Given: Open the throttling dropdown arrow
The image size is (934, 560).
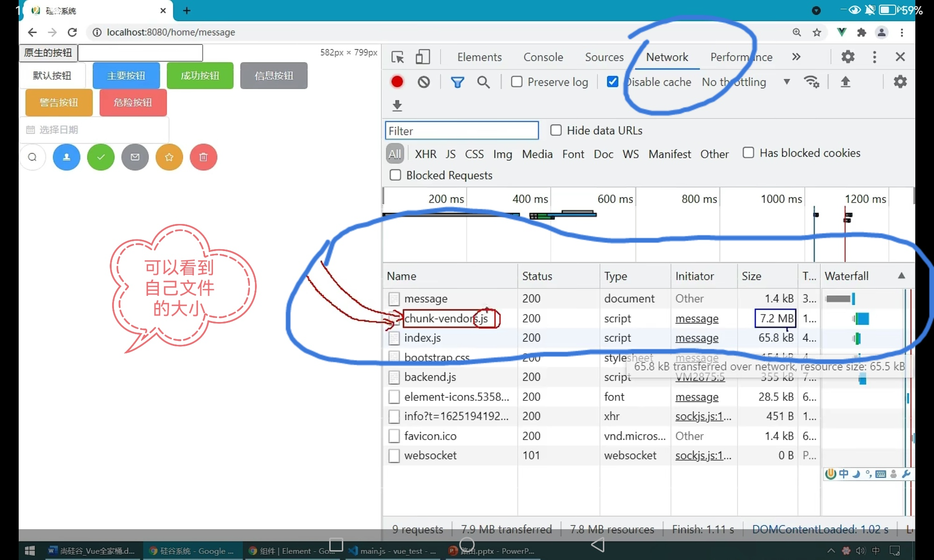Looking at the screenshot, I should click(787, 82).
